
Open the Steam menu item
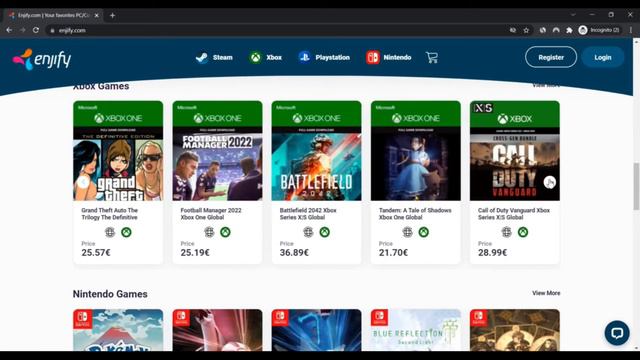pyautogui.click(x=214, y=58)
